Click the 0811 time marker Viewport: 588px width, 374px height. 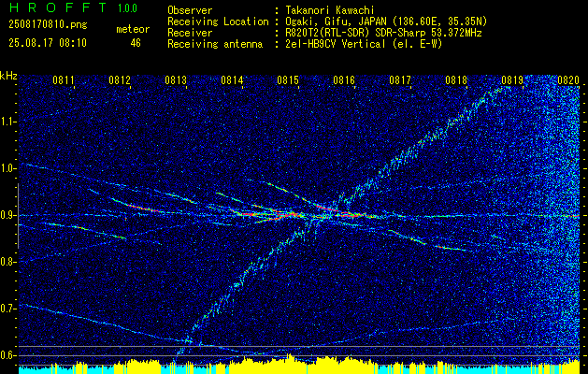[64, 79]
